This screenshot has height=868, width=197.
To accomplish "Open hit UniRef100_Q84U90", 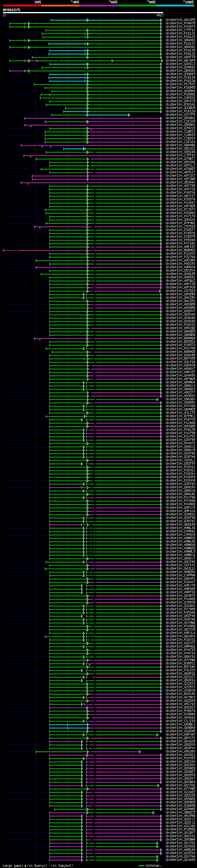I will 180,40.
